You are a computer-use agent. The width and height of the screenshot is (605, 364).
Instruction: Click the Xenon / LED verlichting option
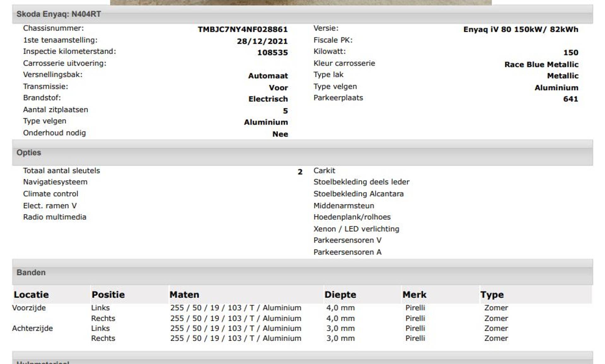[356, 229]
